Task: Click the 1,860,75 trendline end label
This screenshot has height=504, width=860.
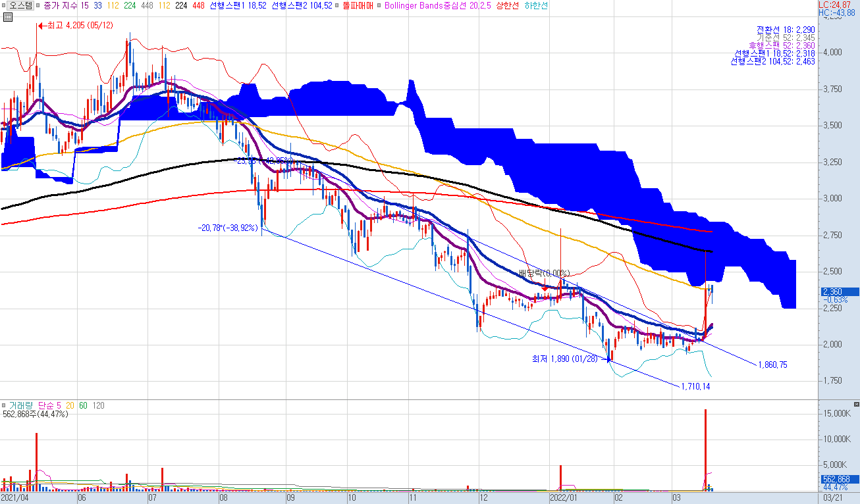Action: (x=773, y=365)
